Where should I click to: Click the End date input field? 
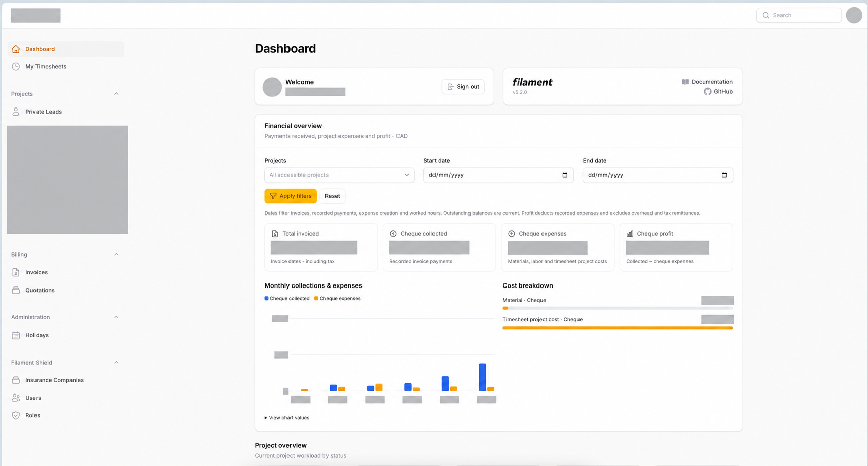[658, 175]
